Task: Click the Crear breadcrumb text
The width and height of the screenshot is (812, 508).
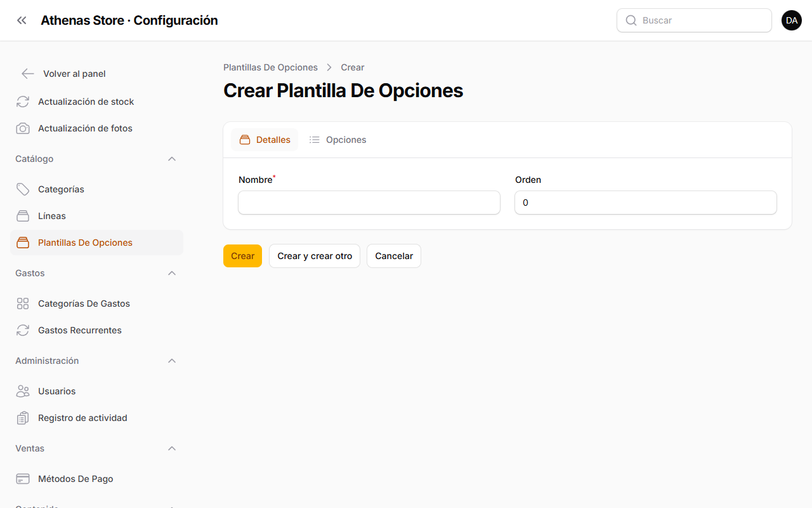Action: click(353, 67)
